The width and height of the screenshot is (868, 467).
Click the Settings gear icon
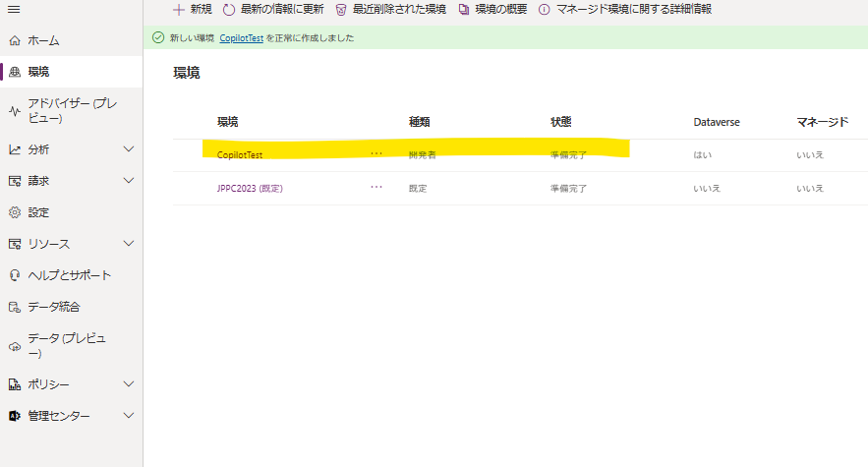[x=15, y=212]
